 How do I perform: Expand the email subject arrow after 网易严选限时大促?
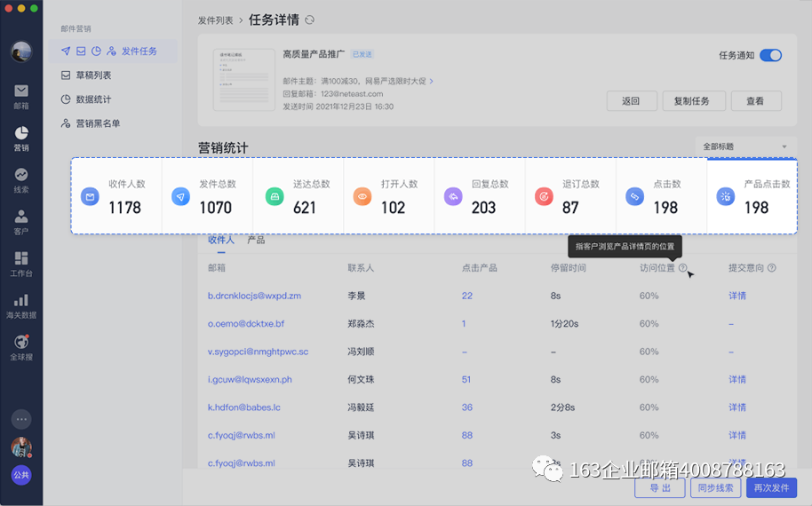(432, 82)
